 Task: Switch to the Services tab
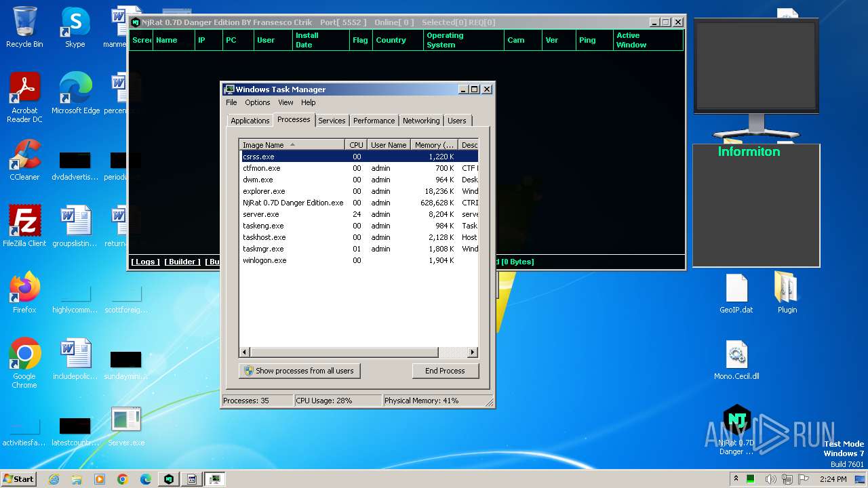tap(332, 121)
